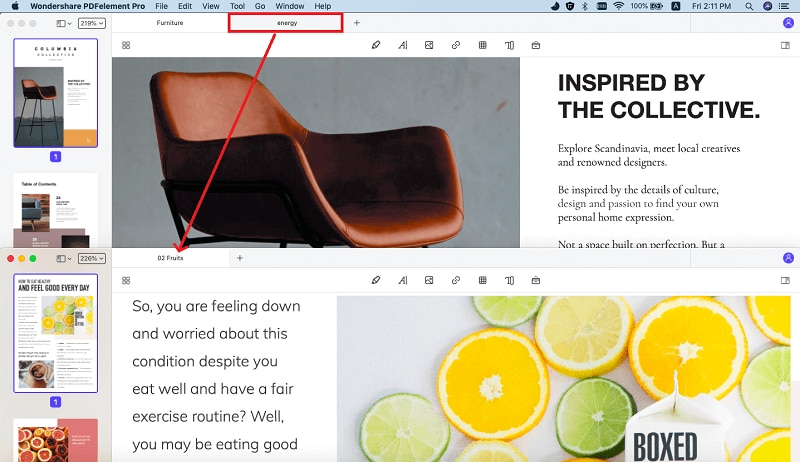Click the paragraph starting "Explore Scandinavia"
The image size is (800, 462).
click(649, 155)
